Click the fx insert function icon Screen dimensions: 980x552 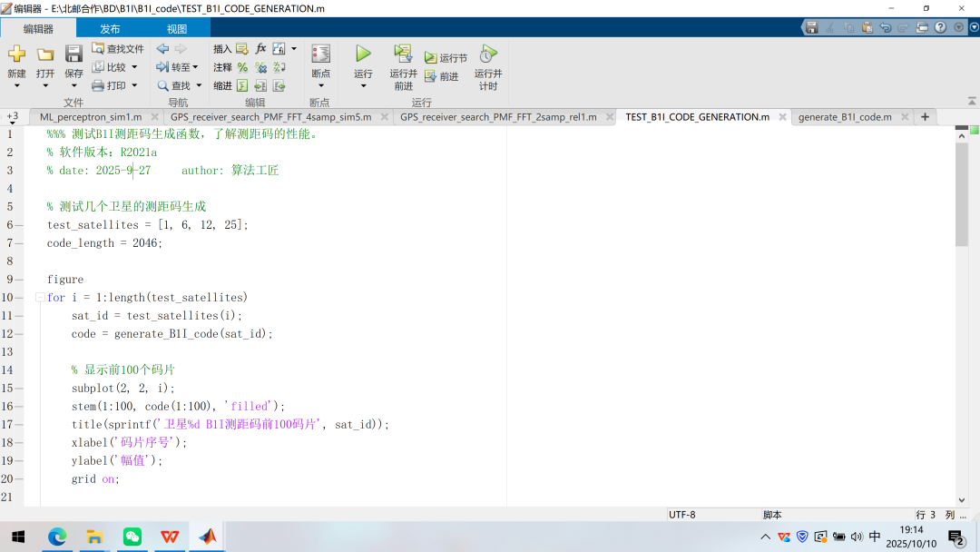point(260,48)
